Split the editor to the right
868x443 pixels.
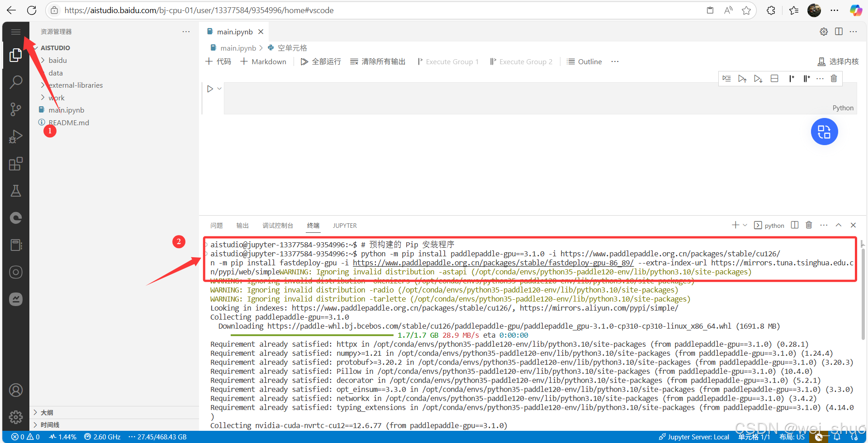click(839, 32)
